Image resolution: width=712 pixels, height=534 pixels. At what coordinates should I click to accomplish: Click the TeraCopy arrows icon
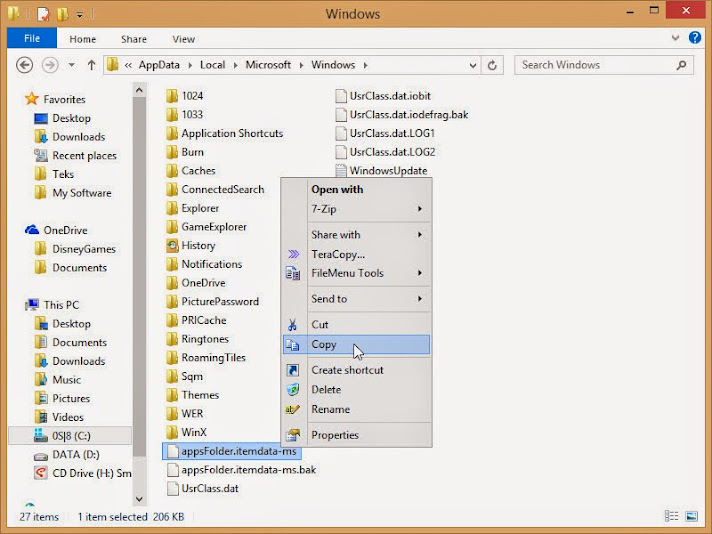[293, 254]
